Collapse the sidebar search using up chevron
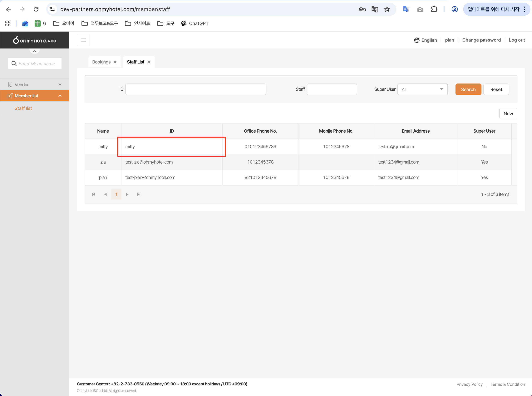532x396 pixels. click(34, 51)
